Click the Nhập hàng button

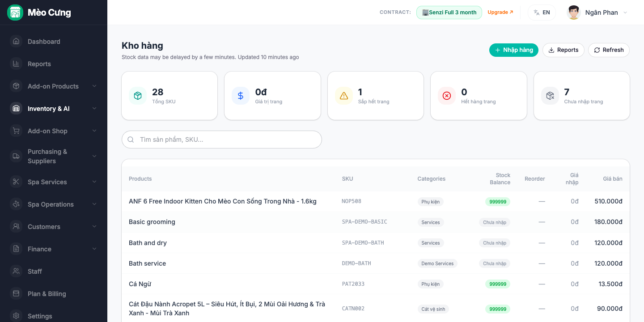click(514, 50)
